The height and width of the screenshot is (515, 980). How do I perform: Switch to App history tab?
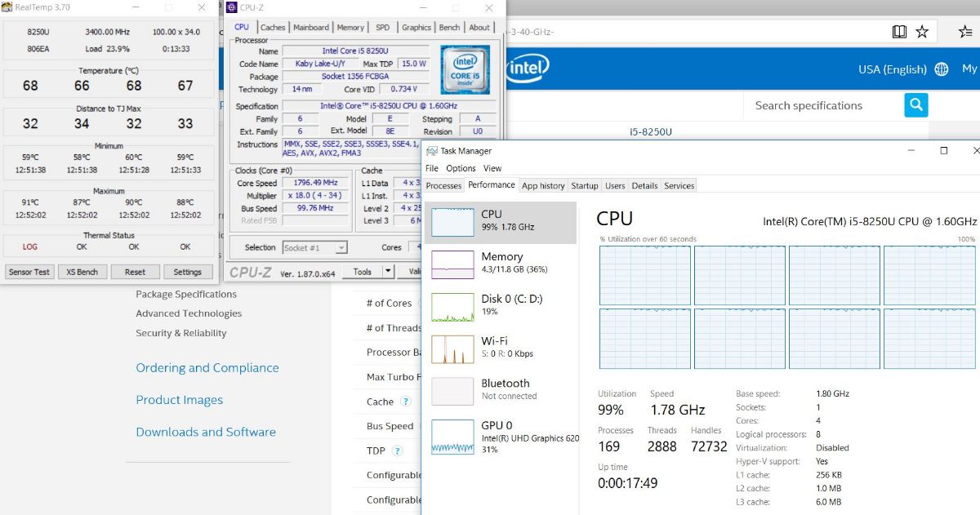[x=543, y=186]
